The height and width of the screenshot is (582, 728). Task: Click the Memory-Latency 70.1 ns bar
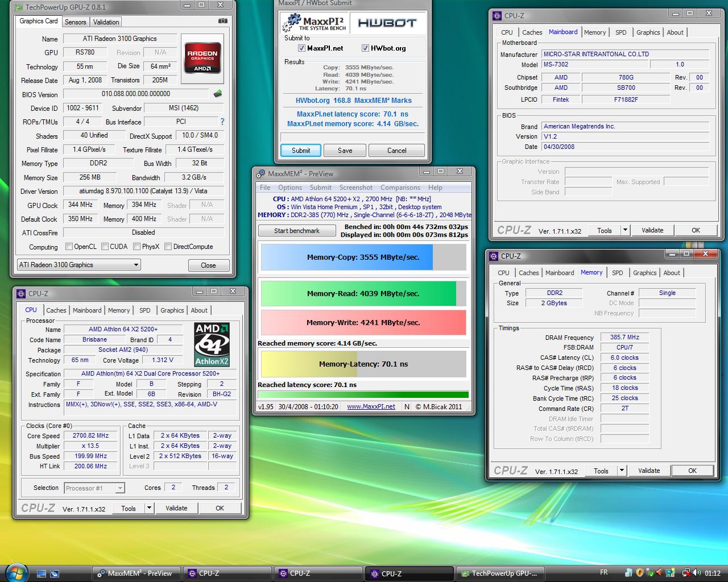pyautogui.click(x=363, y=364)
